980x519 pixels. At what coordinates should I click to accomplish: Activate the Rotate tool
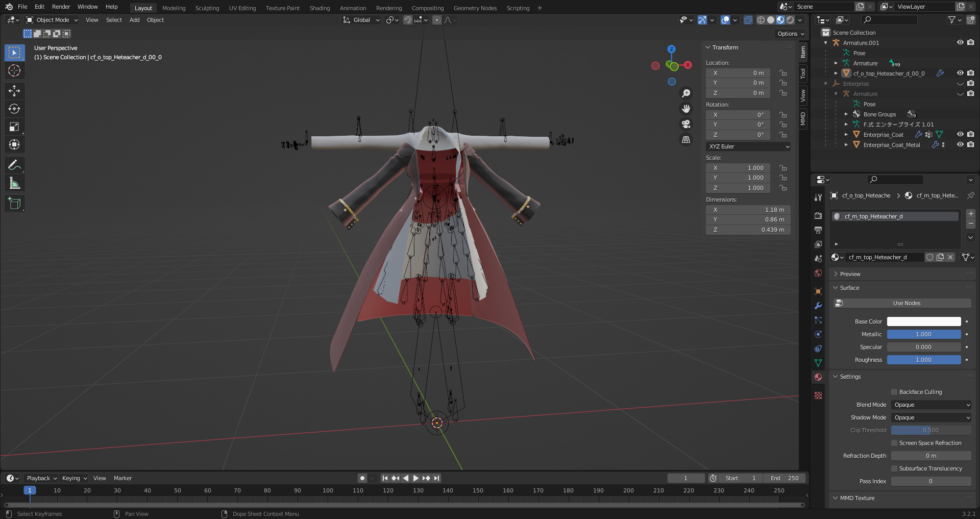click(x=14, y=109)
